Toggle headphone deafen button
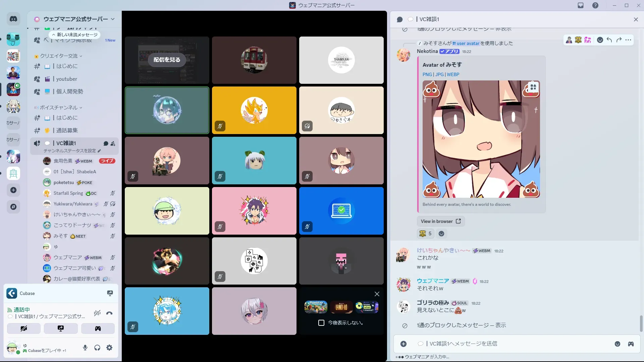The image size is (644, 362). [97, 348]
